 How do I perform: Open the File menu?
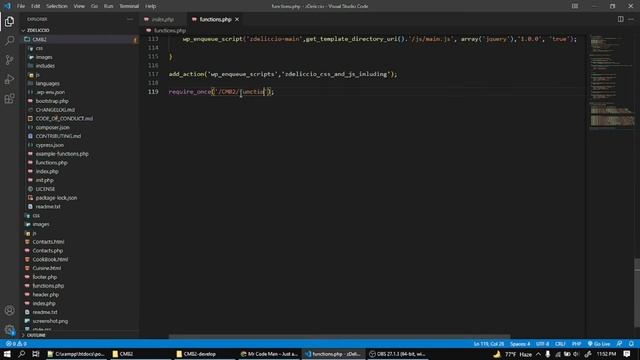pyautogui.click(x=21, y=6)
